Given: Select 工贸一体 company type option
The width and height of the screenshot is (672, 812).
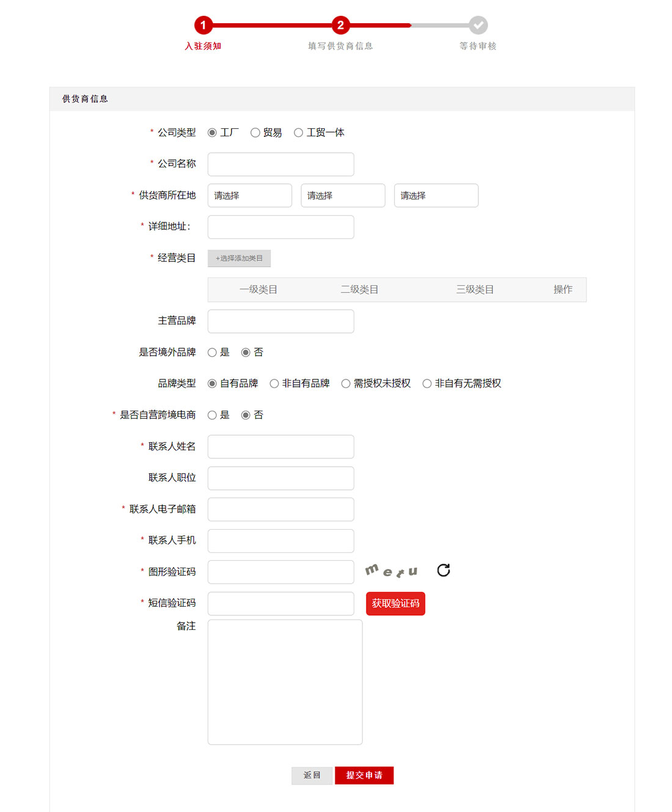Looking at the screenshot, I should coord(299,133).
